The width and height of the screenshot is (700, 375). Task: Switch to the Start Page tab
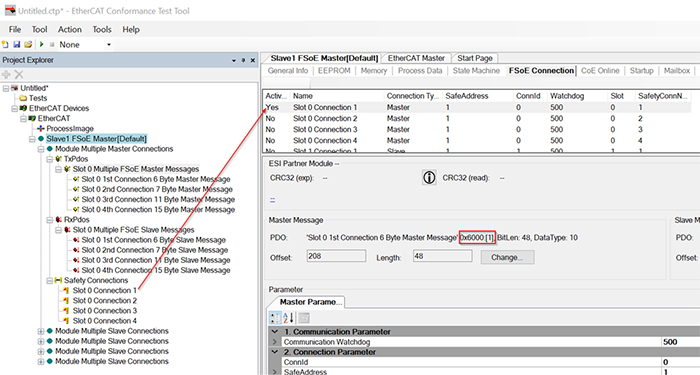[x=475, y=58]
